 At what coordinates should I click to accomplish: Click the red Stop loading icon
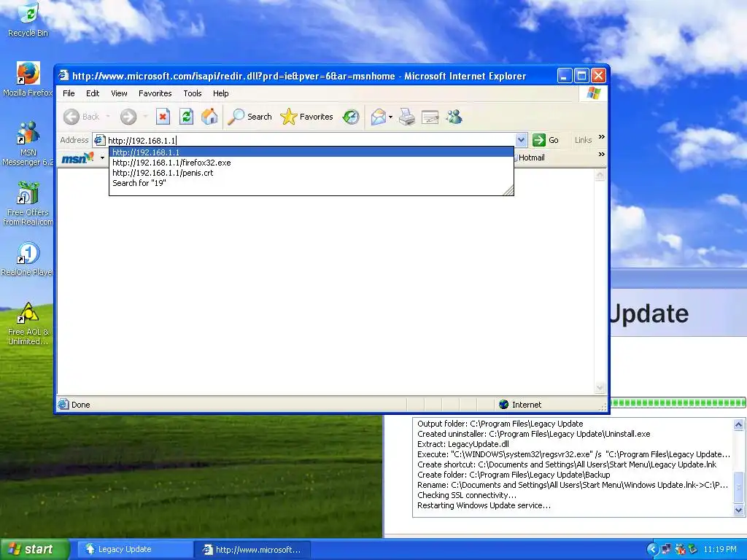pos(163,117)
